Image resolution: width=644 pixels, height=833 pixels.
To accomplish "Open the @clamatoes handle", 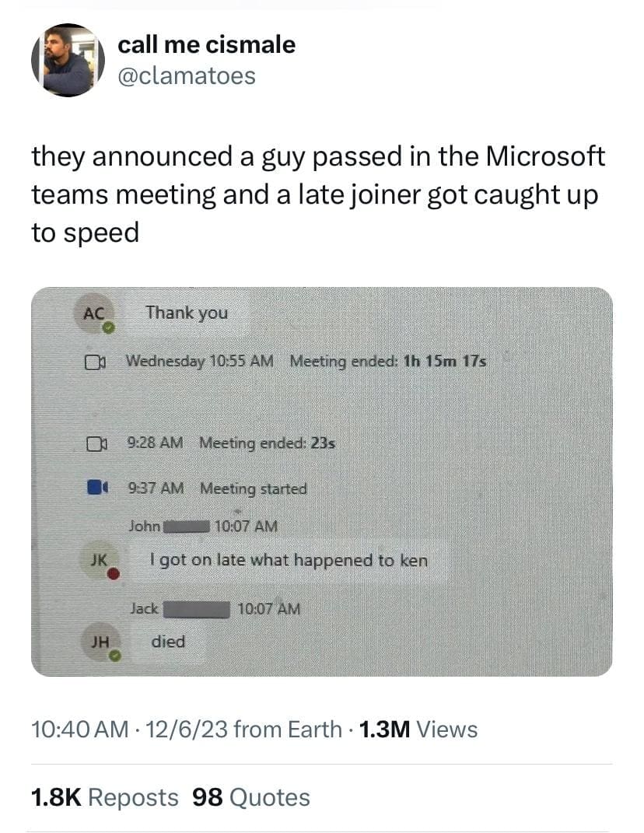I will coord(186,75).
